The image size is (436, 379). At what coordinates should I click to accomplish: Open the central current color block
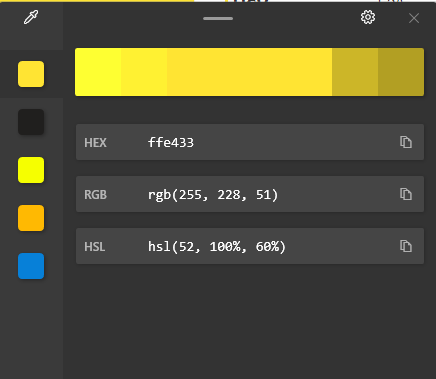tap(250, 72)
